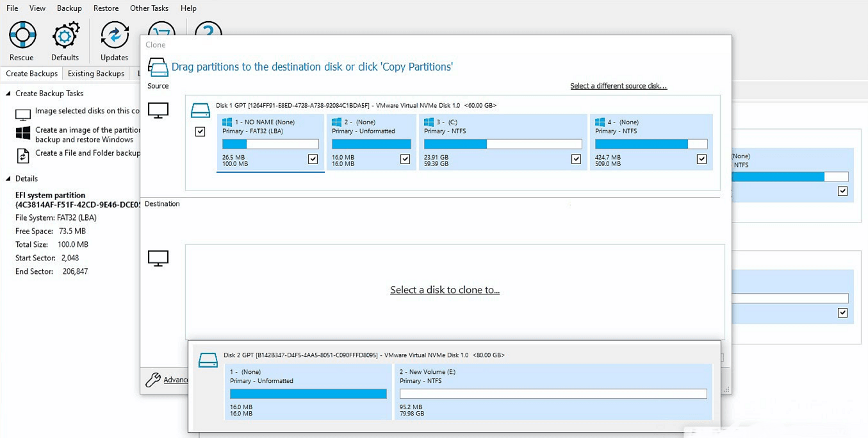Image resolution: width=868 pixels, height=438 pixels.
Task: Click File and Folder backup document icon
Action: click(x=23, y=155)
